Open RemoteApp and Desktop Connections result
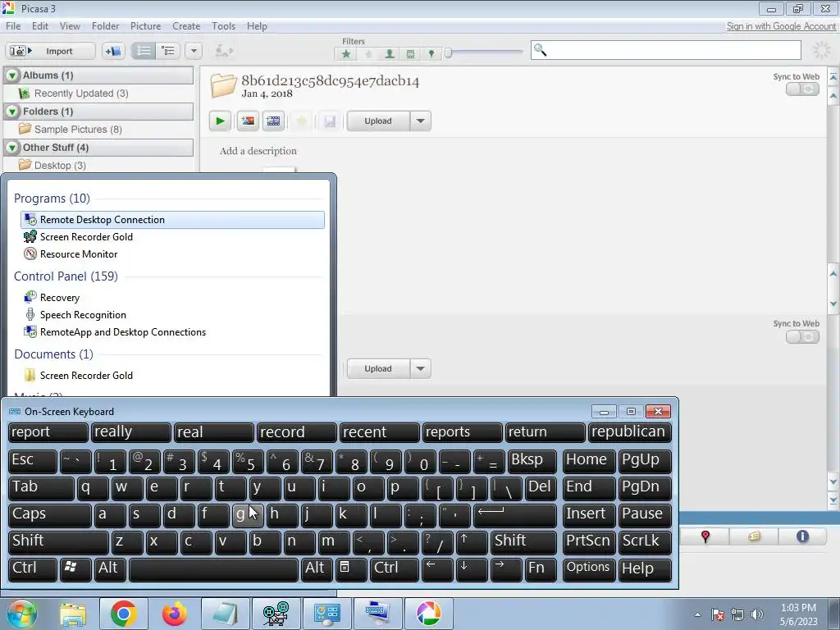The height and width of the screenshot is (630, 840). (x=172, y=332)
